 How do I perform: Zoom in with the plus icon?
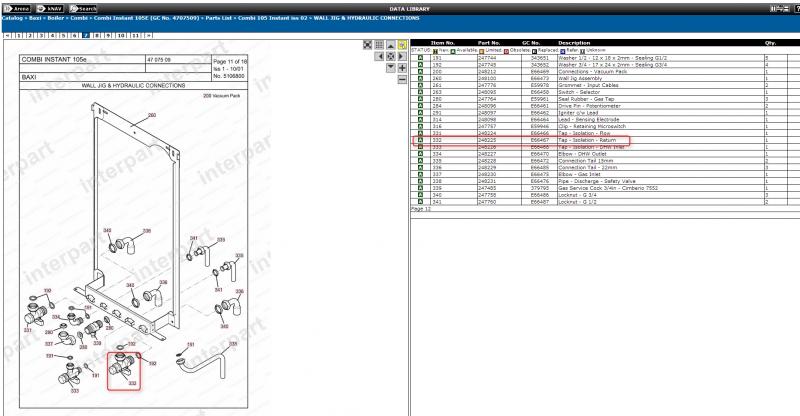coord(401,67)
